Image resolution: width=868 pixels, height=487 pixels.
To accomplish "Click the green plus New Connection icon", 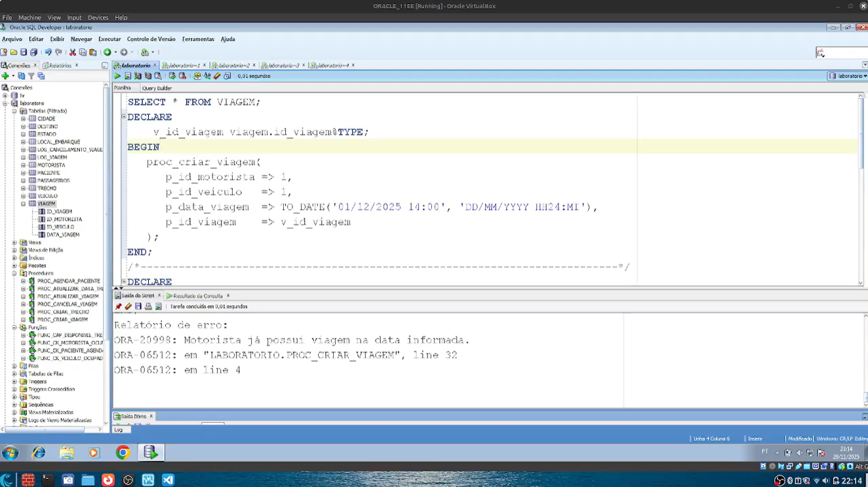I will [5, 76].
